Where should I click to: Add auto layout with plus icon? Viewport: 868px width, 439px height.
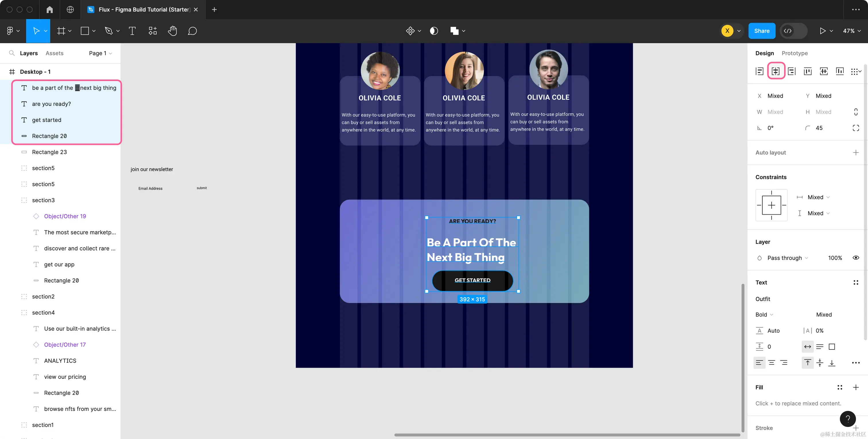(856, 153)
